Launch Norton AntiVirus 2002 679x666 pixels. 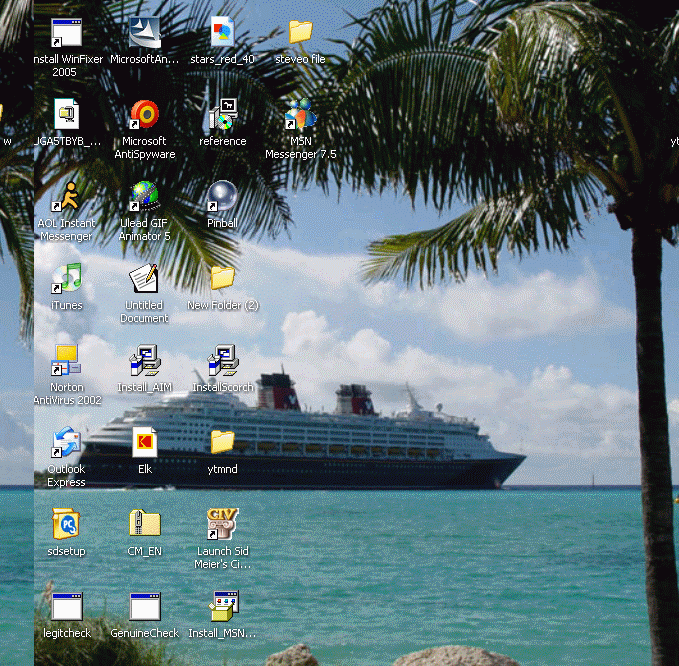pyautogui.click(x=66, y=360)
